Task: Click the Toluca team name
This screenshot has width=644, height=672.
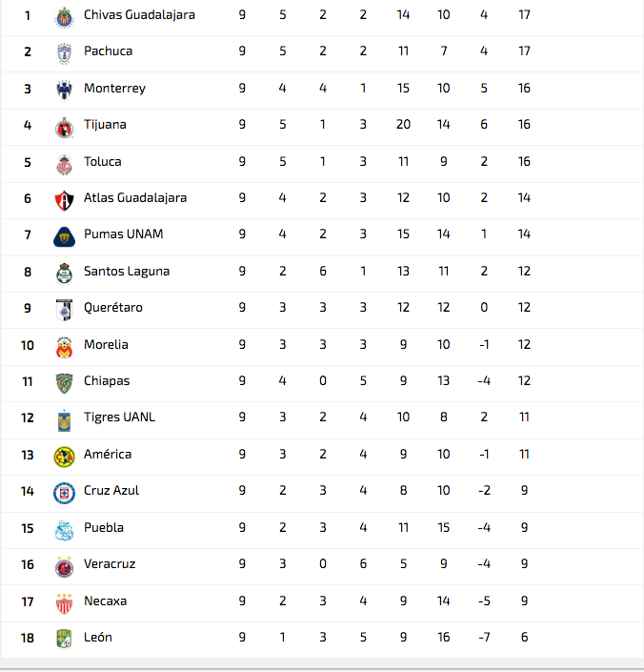Action: pyautogui.click(x=103, y=162)
